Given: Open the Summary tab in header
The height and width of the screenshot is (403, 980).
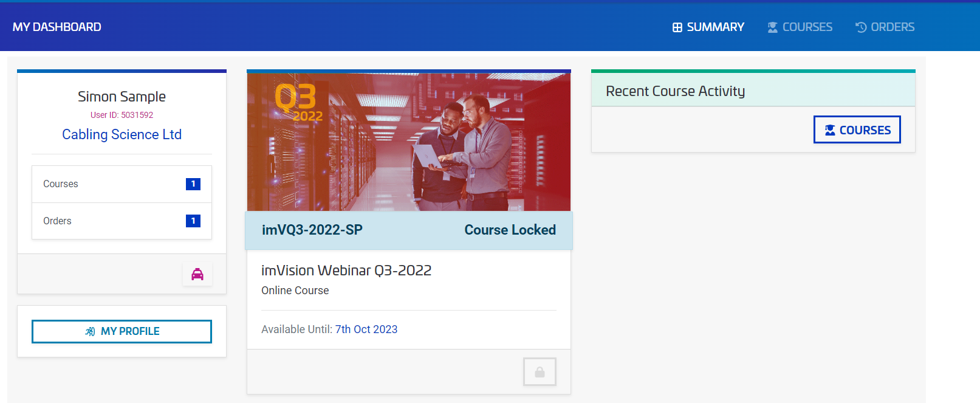Looking at the screenshot, I should coord(708,27).
